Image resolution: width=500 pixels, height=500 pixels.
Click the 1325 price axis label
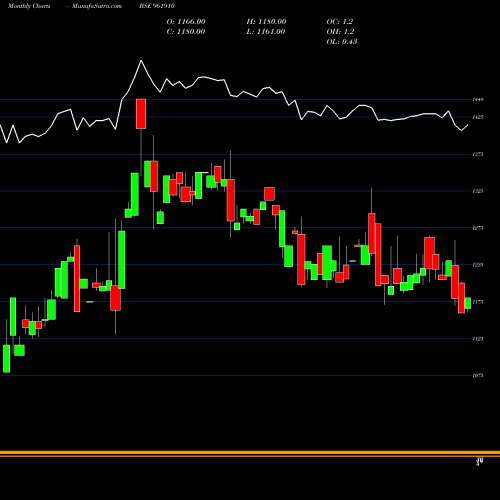tap(478, 191)
